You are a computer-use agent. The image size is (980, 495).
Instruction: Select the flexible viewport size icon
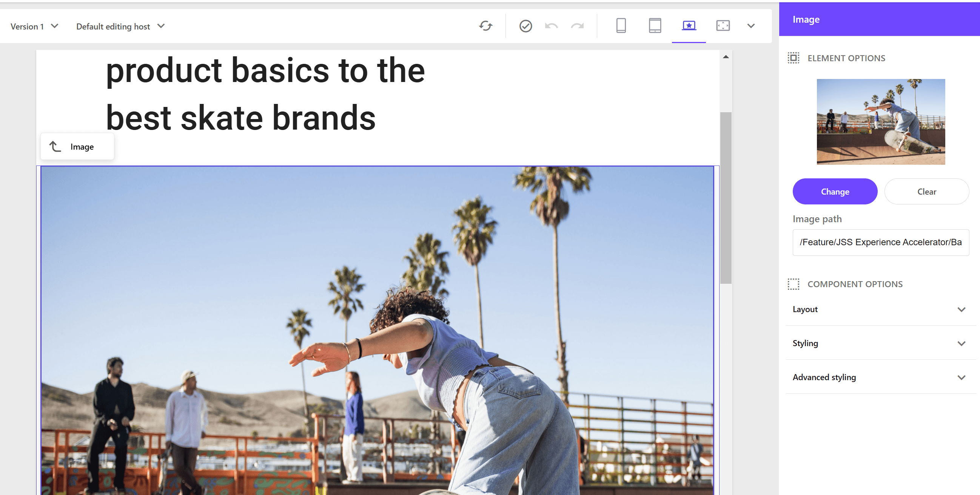click(x=723, y=26)
